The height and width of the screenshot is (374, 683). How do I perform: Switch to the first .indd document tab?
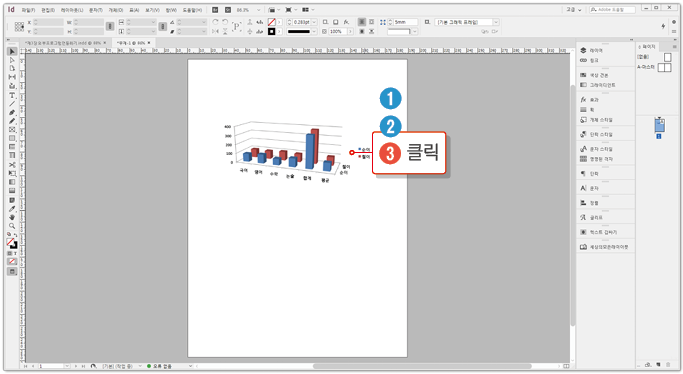[x=65, y=43]
